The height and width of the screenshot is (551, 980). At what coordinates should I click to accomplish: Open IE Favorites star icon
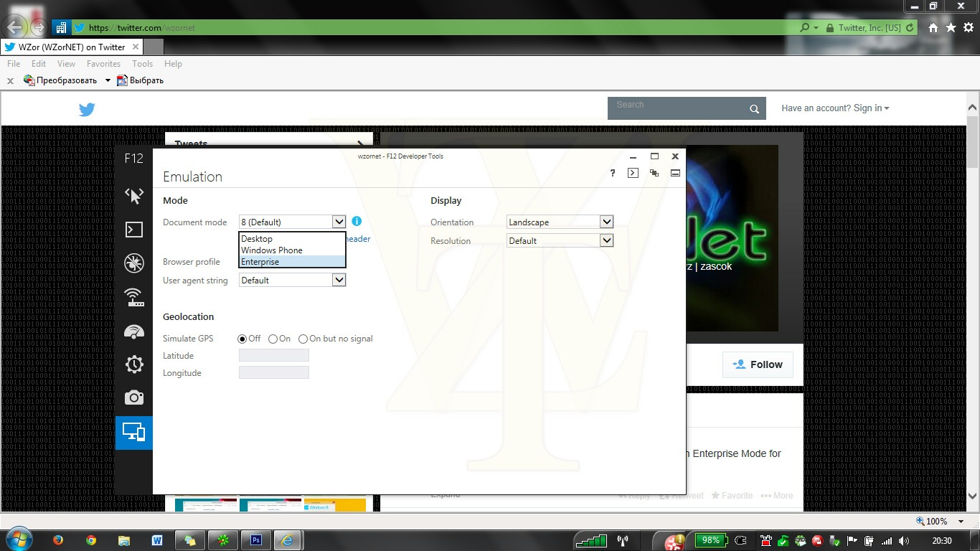pos(951,28)
